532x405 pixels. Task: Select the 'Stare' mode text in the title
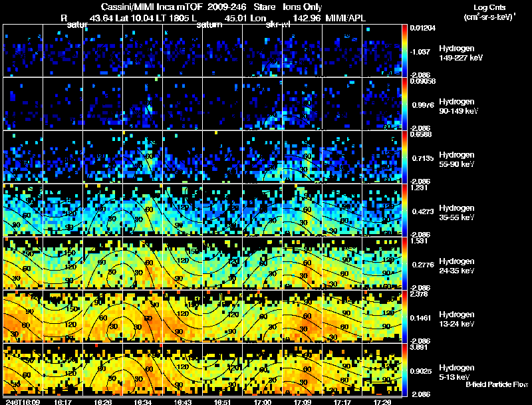tap(264, 7)
